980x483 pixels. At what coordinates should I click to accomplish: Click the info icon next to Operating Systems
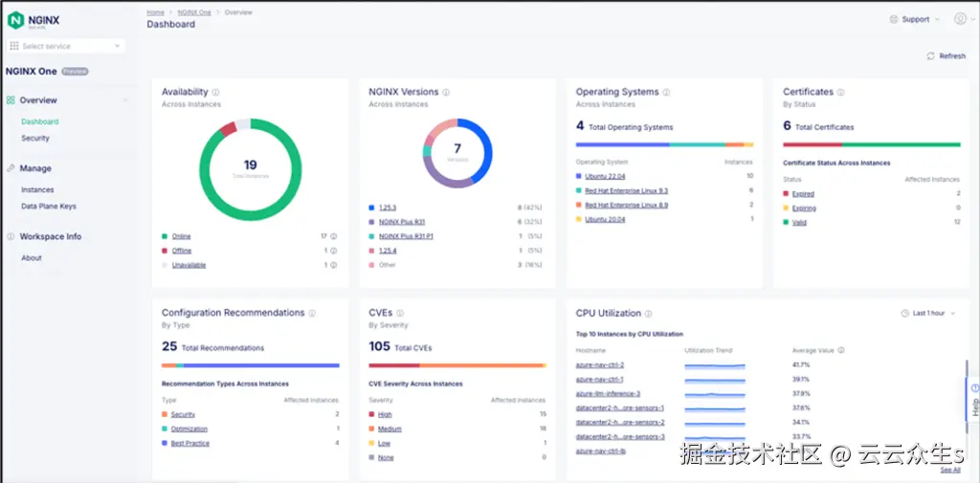tap(666, 92)
